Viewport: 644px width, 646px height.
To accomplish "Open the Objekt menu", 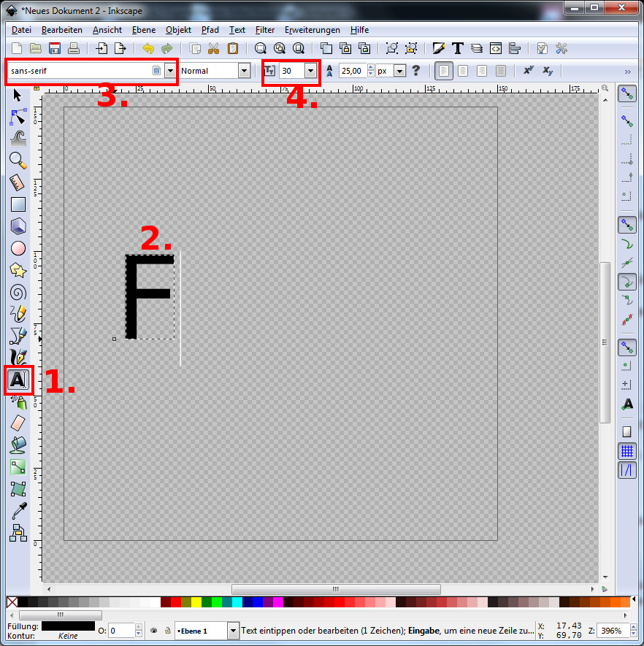I will [178, 30].
